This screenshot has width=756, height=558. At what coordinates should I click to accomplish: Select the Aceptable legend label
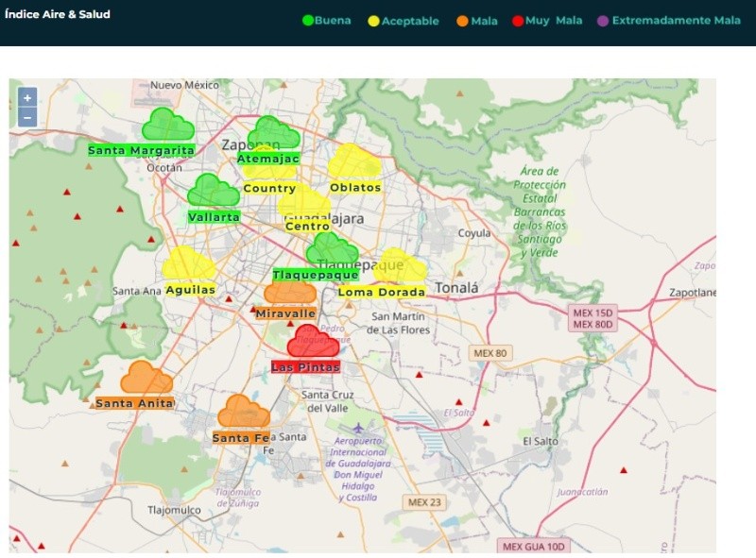[x=410, y=21]
